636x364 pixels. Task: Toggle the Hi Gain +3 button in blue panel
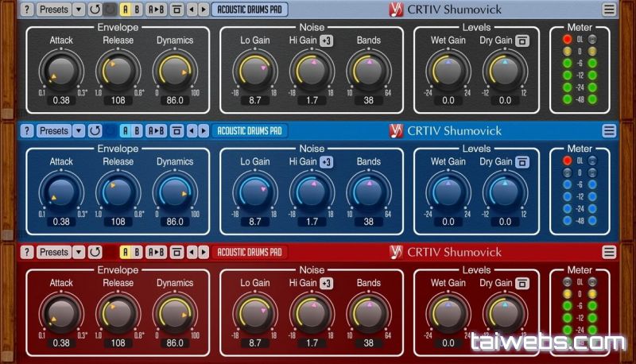(x=327, y=161)
